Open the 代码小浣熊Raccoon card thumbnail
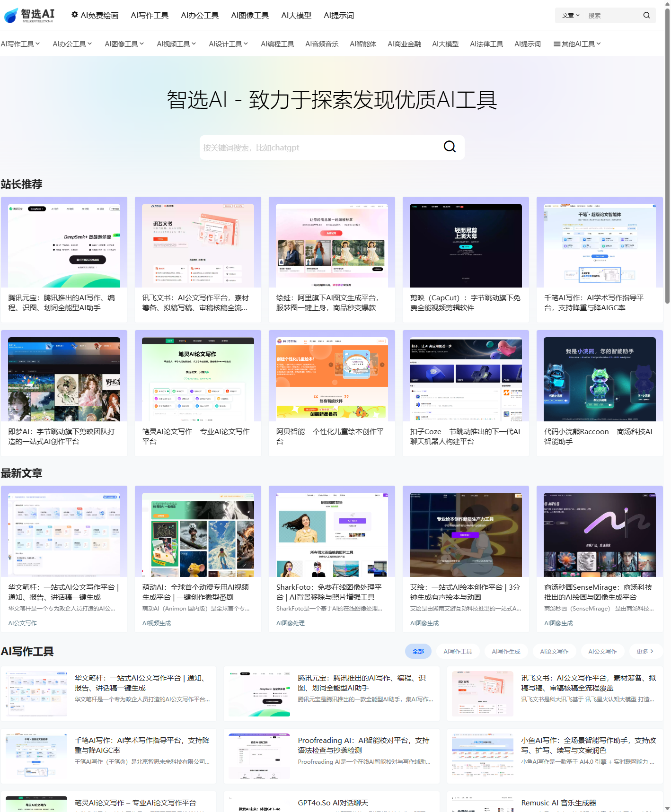The width and height of the screenshot is (671, 812). point(600,379)
